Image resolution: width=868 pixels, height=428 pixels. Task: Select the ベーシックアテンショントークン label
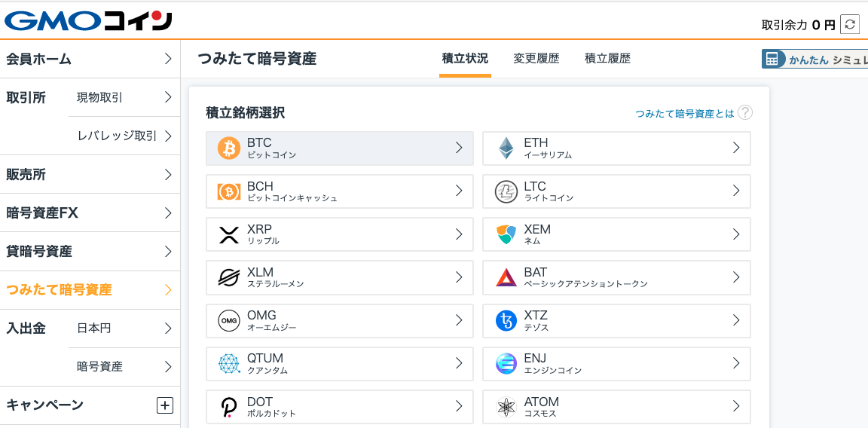585,285
